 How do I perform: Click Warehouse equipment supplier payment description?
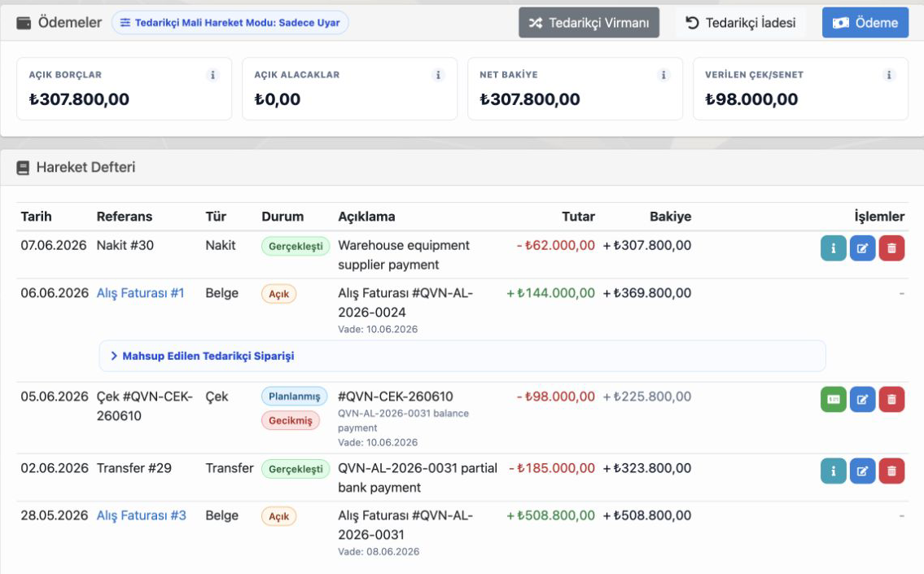coord(404,255)
